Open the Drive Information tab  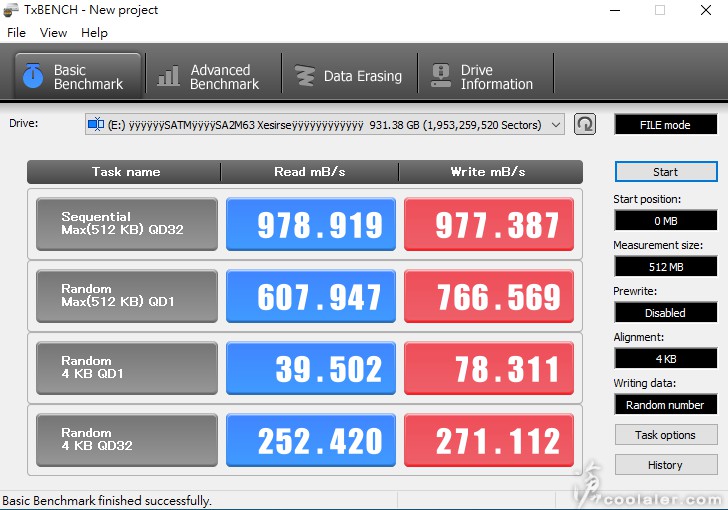coord(486,76)
